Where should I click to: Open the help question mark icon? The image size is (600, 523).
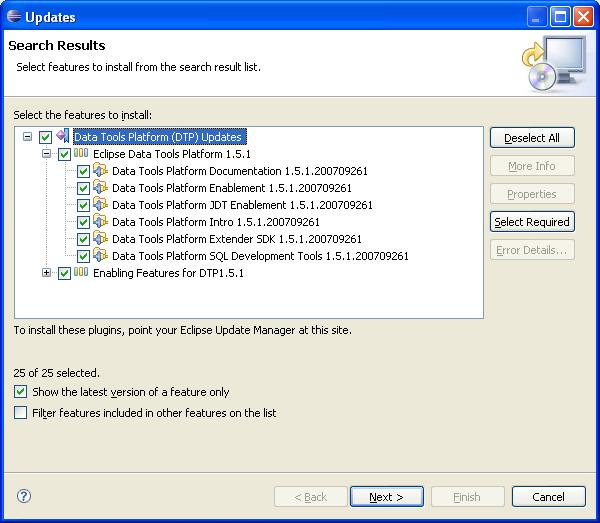24,496
